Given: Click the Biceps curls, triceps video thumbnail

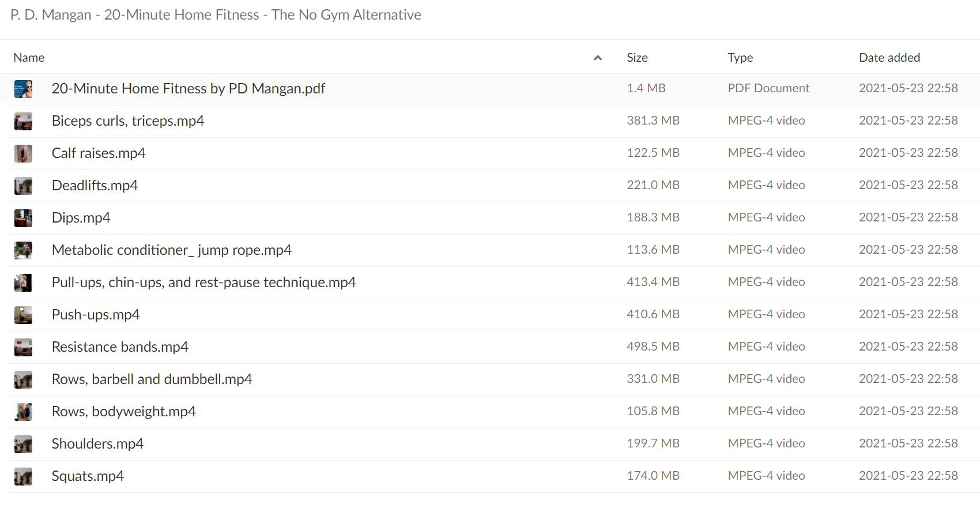Looking at the screenshot, I should pos(23,121).
